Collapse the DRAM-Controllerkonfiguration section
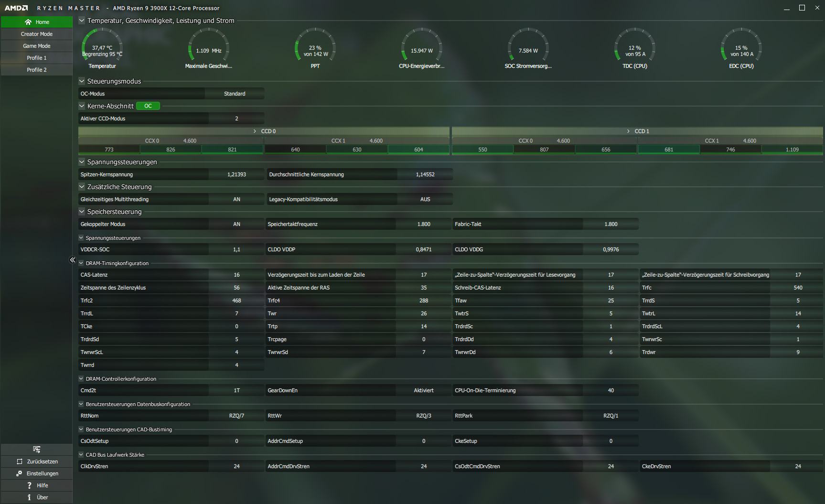This screenshot has width=825, height=504. pyautogui.click(x=81, y=379)
